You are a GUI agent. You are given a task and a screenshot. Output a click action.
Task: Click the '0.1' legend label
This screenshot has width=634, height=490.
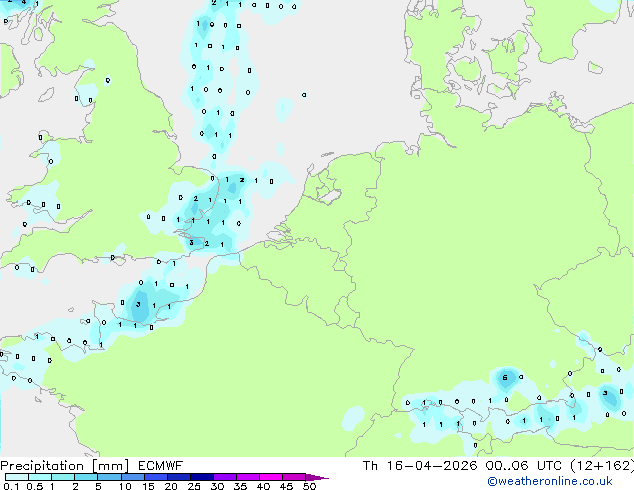[x=11, y=486]
